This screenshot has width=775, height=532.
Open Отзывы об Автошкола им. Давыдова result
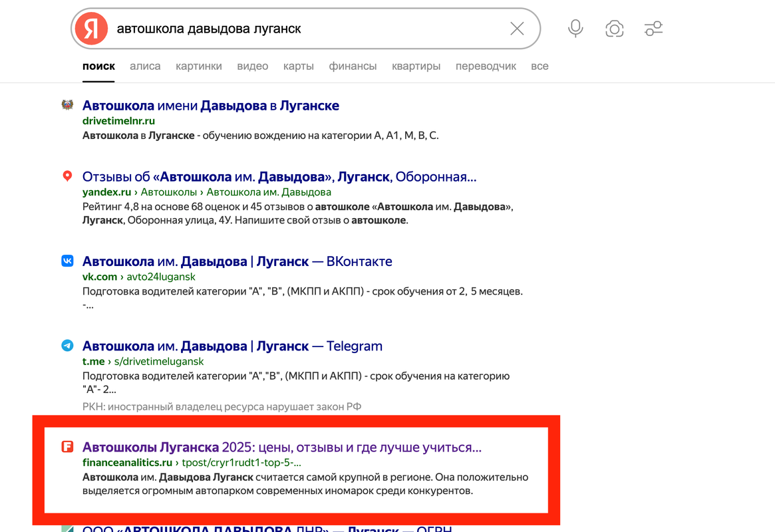(279, 176)
